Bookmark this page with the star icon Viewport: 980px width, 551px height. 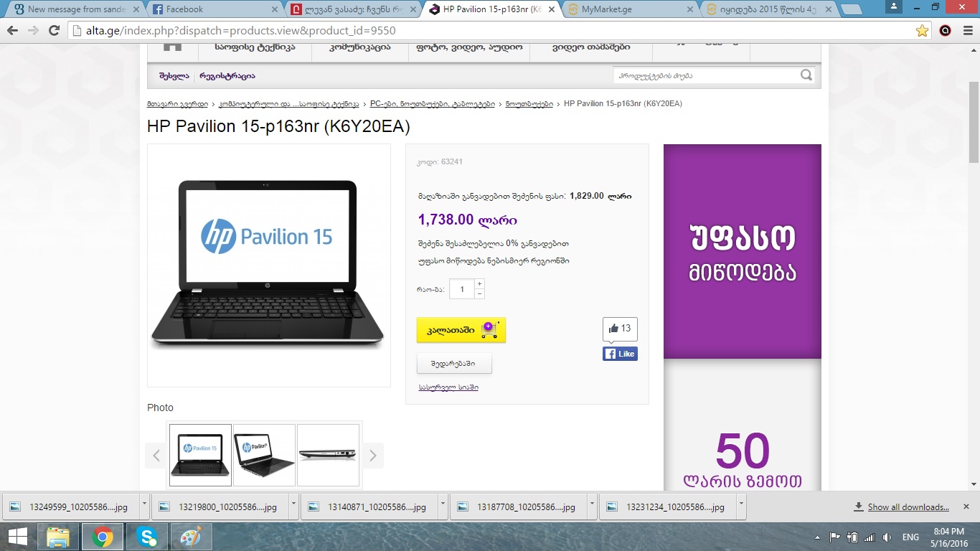coord(923,31)
